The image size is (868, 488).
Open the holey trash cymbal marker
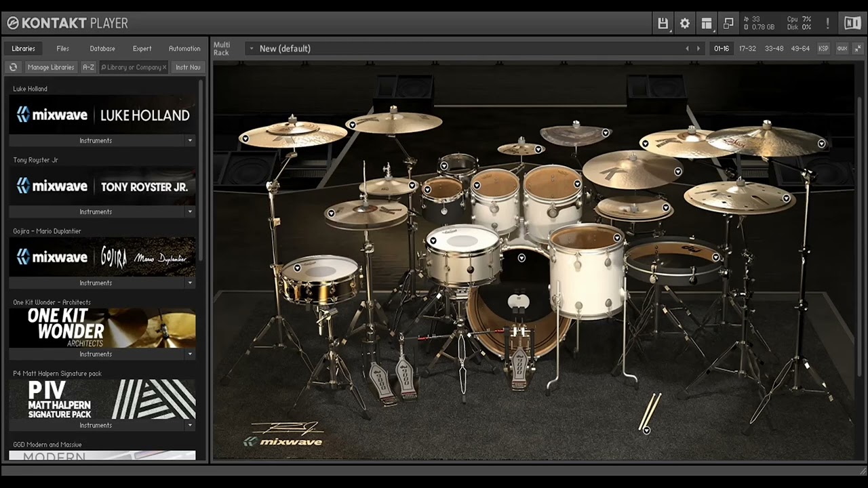pyautogui.click(x=606, y=133)
